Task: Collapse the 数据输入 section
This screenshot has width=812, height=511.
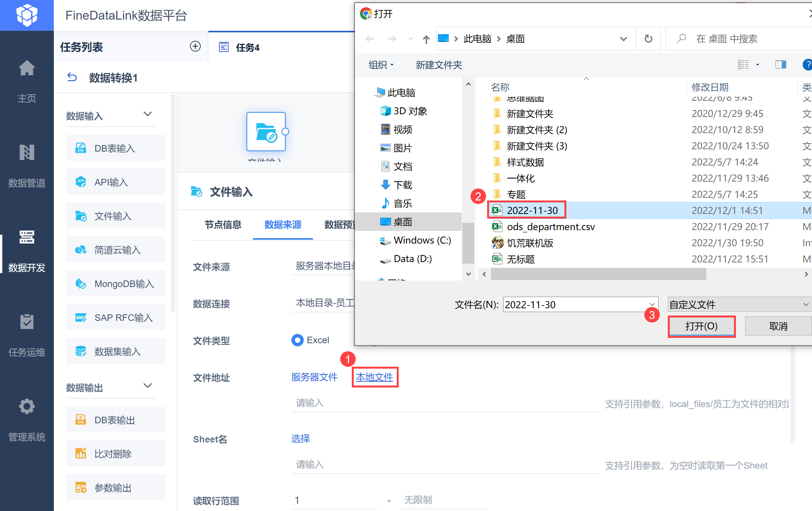Action: (148, 114)
